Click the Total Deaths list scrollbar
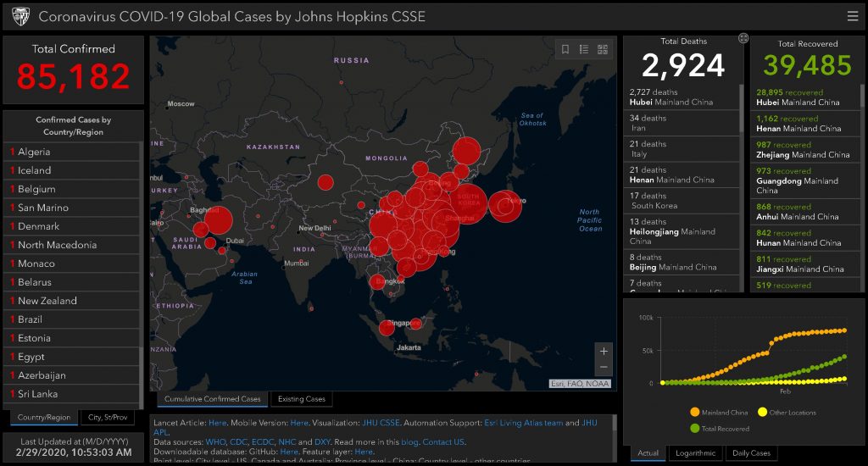This screenshot has width=868, height=466. [x=742, y=109]
